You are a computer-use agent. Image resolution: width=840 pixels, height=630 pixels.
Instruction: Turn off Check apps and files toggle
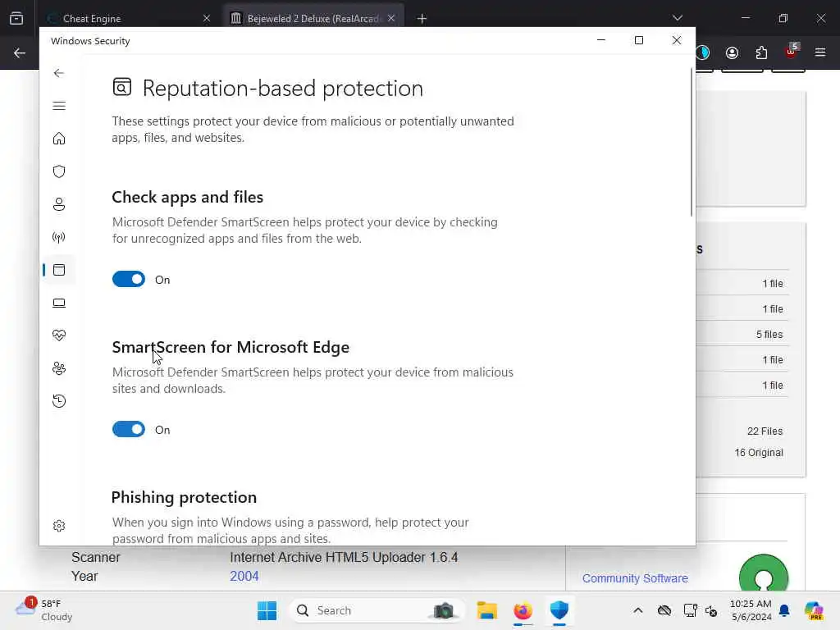[x=129, y=279]
